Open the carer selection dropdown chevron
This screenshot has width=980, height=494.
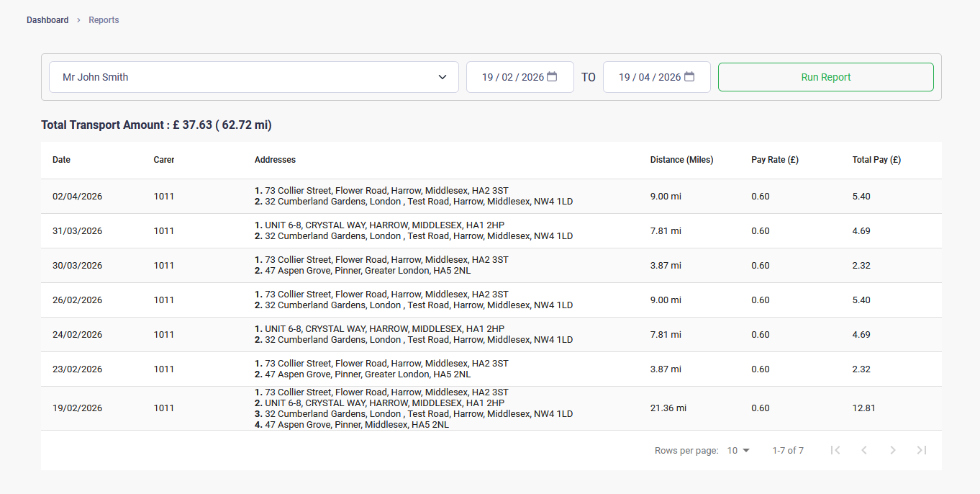click(x=442, y=76)
